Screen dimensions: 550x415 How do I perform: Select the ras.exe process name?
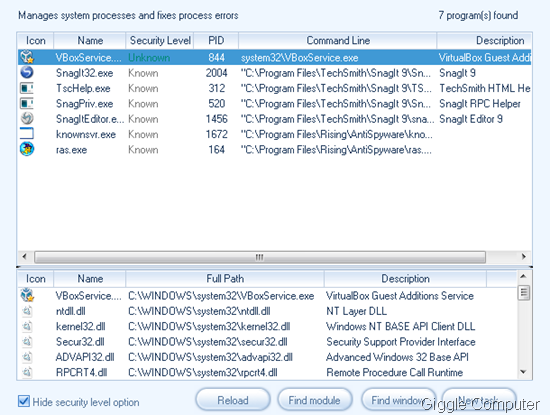(72, 150)
